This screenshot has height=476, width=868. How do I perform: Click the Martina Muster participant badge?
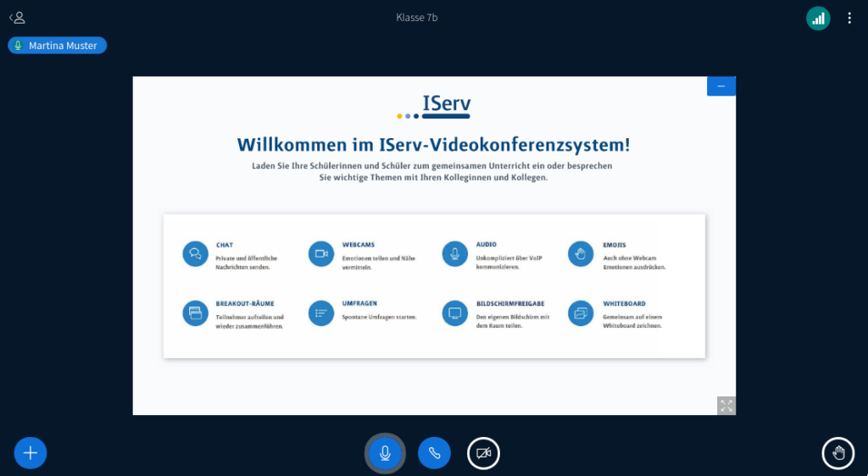[x=57, y=46]
